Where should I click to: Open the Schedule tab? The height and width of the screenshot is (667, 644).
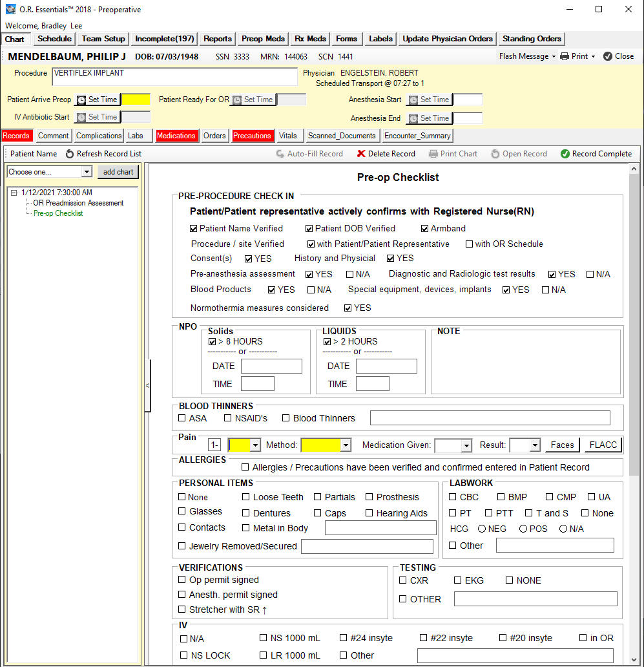coord(54,39)
